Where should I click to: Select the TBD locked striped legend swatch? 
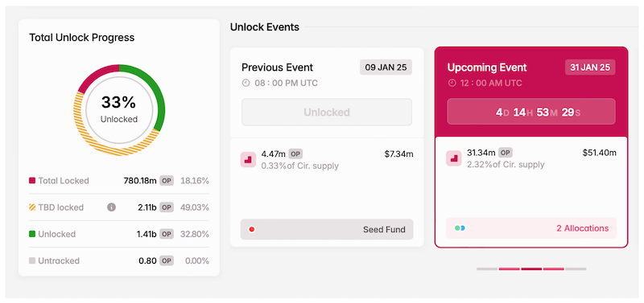click(32, 207)
